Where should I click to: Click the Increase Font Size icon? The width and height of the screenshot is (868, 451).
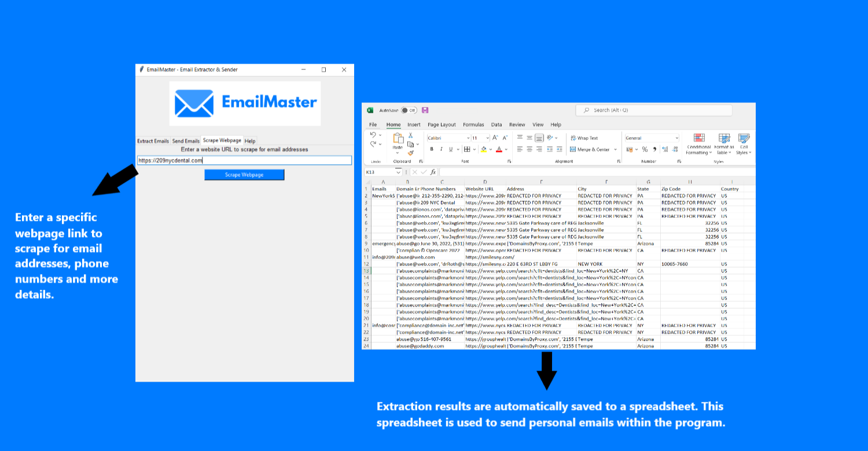(x=495, y=138)
